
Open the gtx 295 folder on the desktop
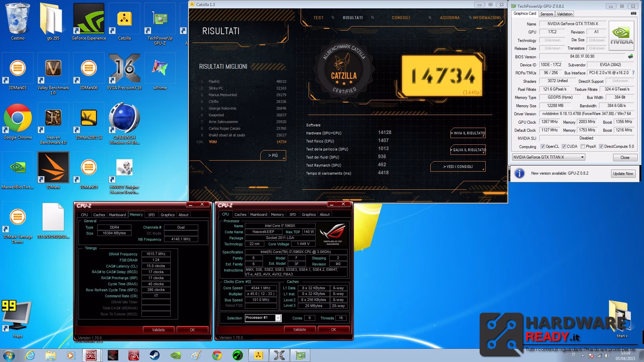(x=53, y=21)
